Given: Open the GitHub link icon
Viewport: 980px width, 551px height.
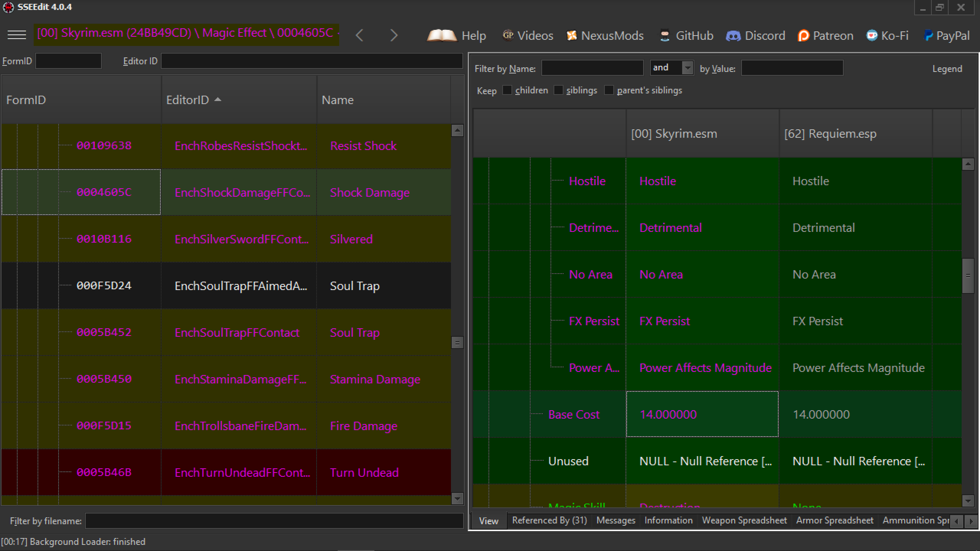Looking at the screenshot, I should [665, 36].
